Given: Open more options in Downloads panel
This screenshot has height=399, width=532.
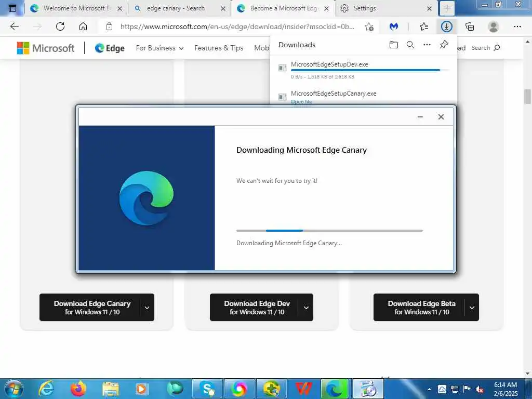Looking at the screenshot, I should coord(427,45).
